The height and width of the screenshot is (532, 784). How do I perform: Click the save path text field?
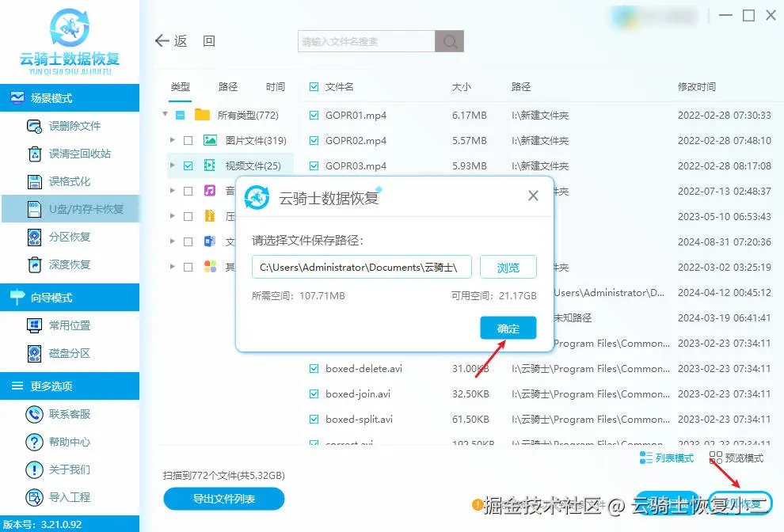click(x=361, y=267)
